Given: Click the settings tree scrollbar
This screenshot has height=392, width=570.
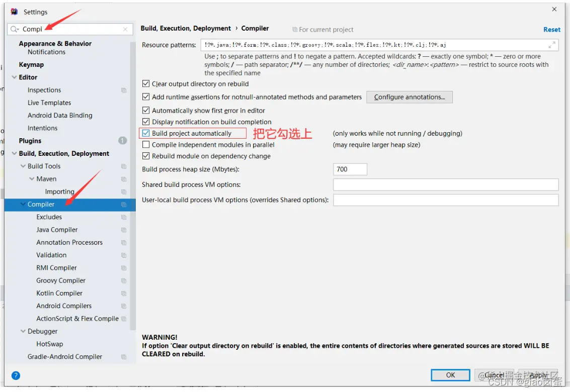Looking at the screenshot, I should 133,185.
